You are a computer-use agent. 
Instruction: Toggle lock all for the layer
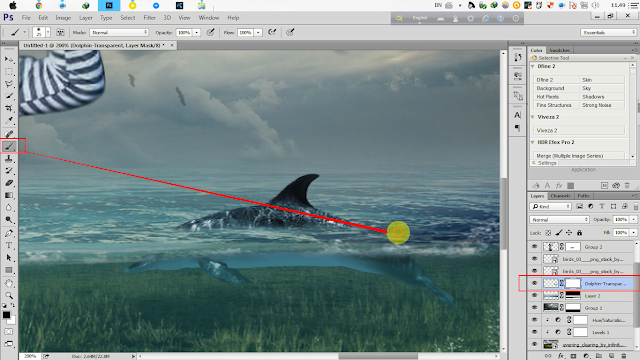click(x=579, y=233)
